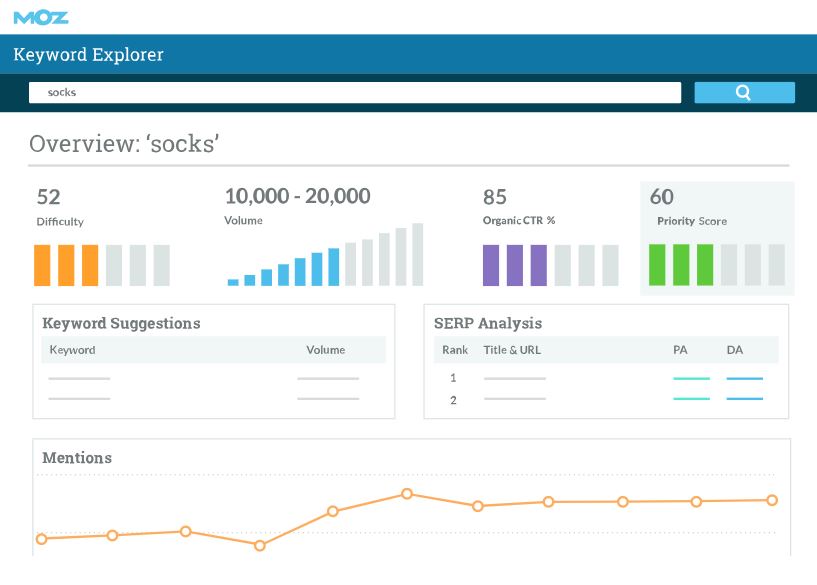Click the 'Mentions' chart heading

coord(77,457)
